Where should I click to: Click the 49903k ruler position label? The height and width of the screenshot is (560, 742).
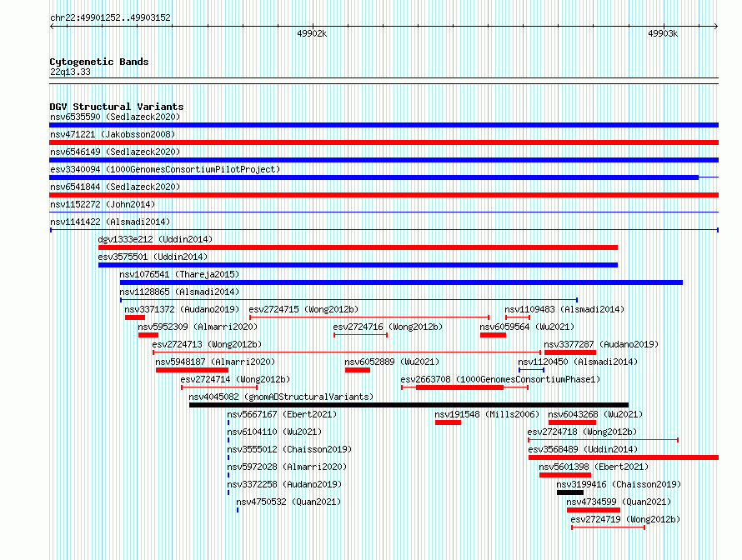click(x=663, y=33)
